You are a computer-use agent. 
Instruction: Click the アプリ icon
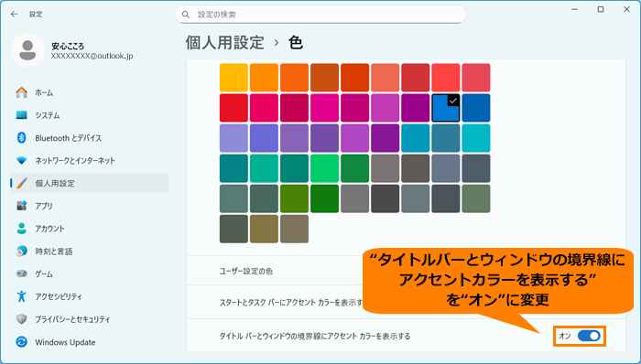(x=22, y=206)
